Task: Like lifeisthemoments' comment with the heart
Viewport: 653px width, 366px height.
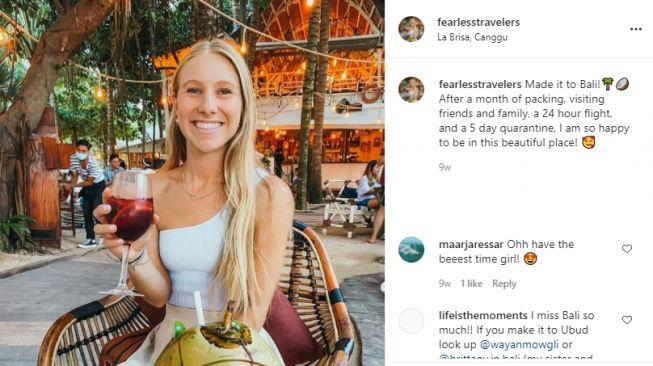Action: point(627,320)
